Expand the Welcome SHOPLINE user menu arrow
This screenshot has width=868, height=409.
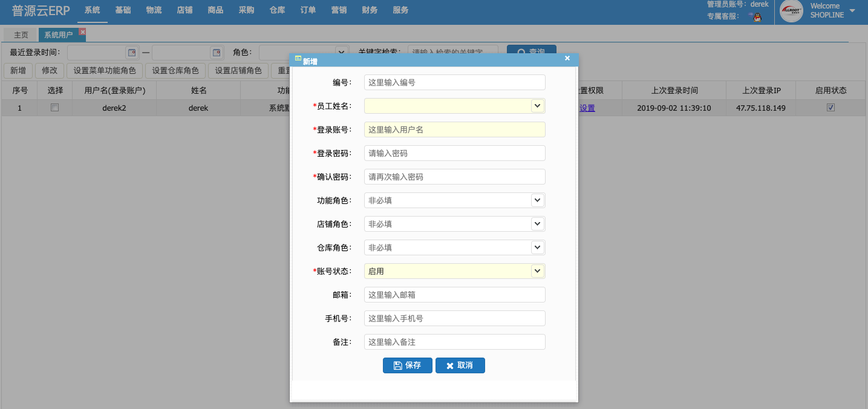[852, 11]
